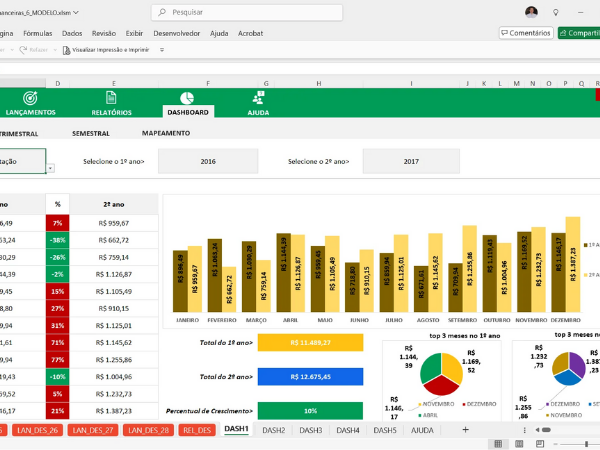Select the Dashboard pie chart icon
The image size is (600, 450).
(187, 98)
